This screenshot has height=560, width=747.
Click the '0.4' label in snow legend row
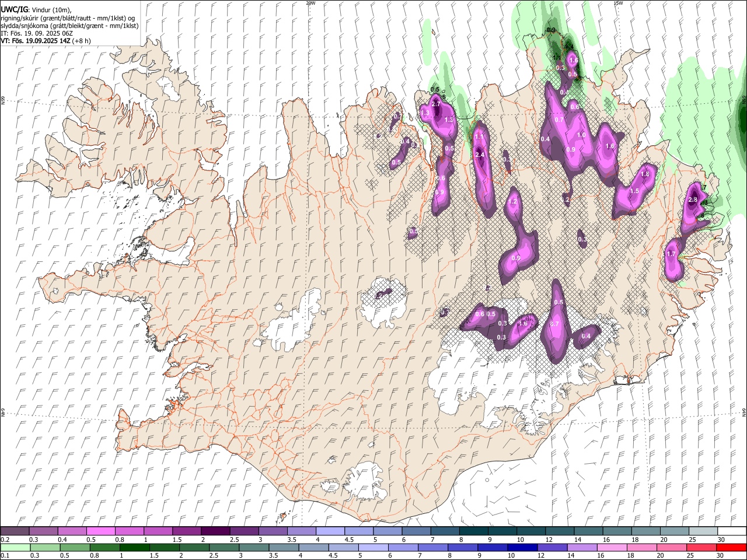(x=62, y=540)
